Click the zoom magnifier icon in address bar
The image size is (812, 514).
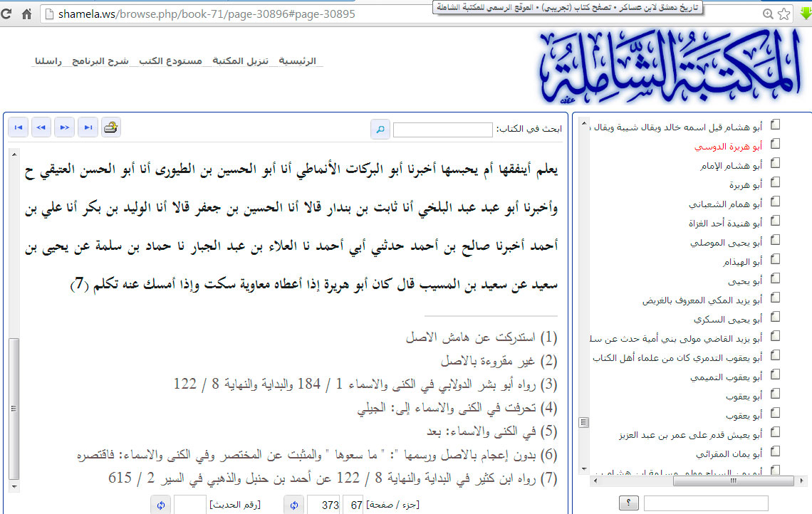768,14
